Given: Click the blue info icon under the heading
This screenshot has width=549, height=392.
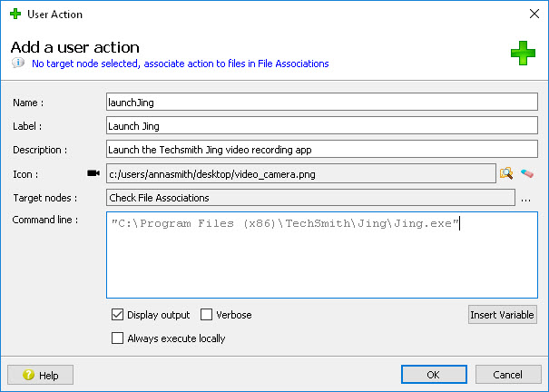Looking at the screenshot, I should 18,64.
